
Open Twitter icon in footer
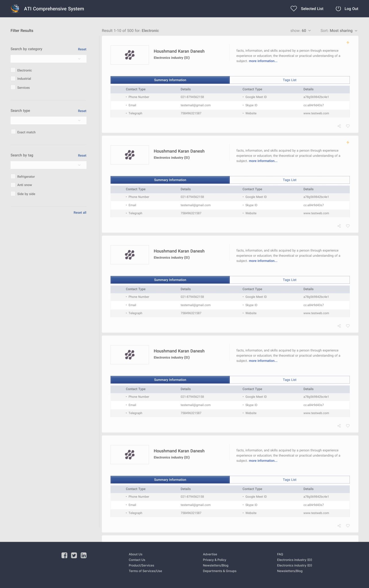(x=74, y=555)
